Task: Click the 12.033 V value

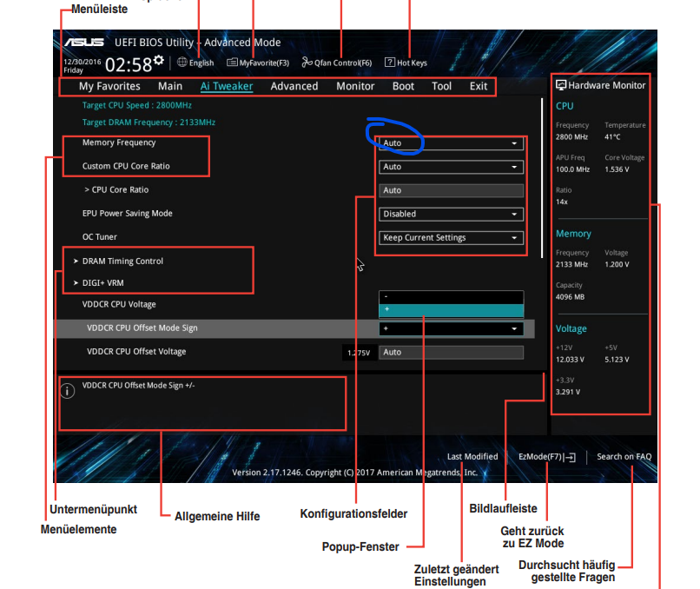Action: point(570,360)
